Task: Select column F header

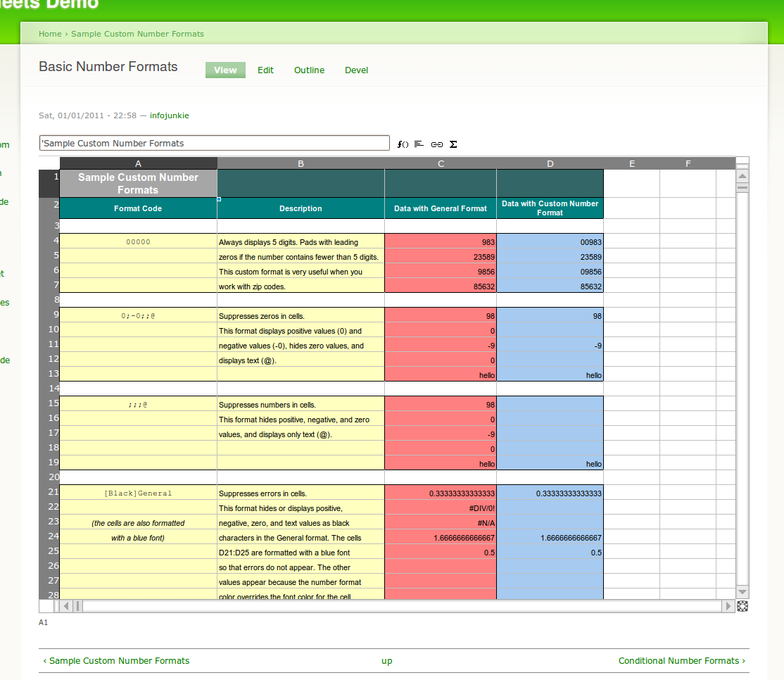Action: [x=688, y=163]
